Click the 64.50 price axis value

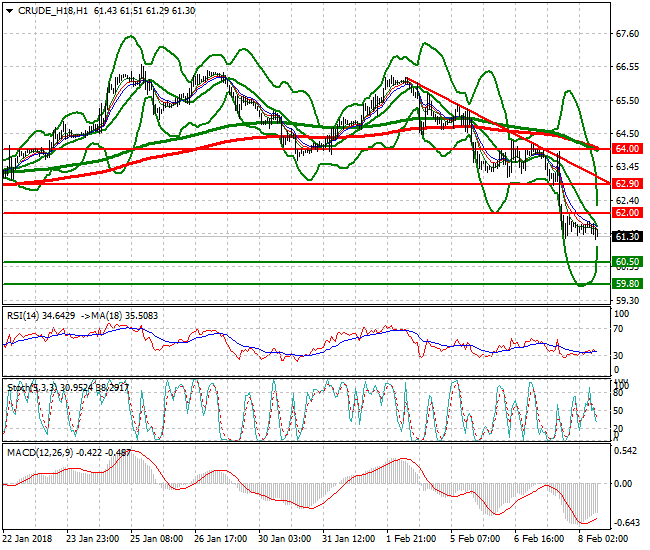(x=627, y=134)
